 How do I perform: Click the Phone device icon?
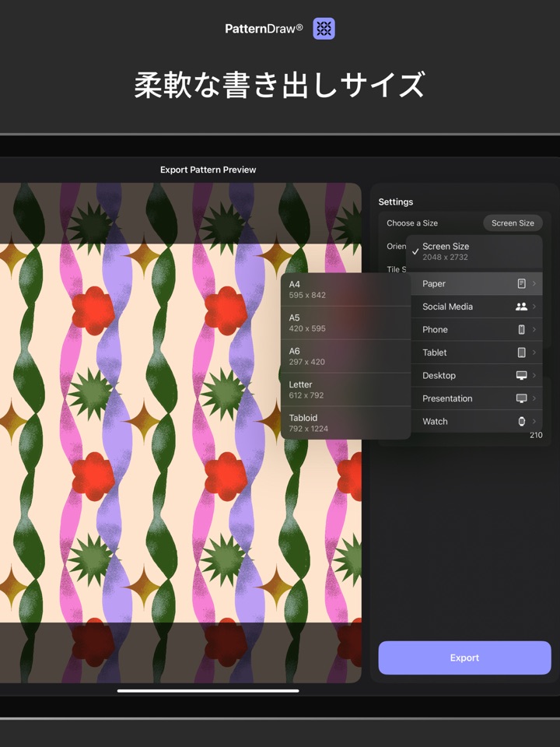tap(521, 329)
